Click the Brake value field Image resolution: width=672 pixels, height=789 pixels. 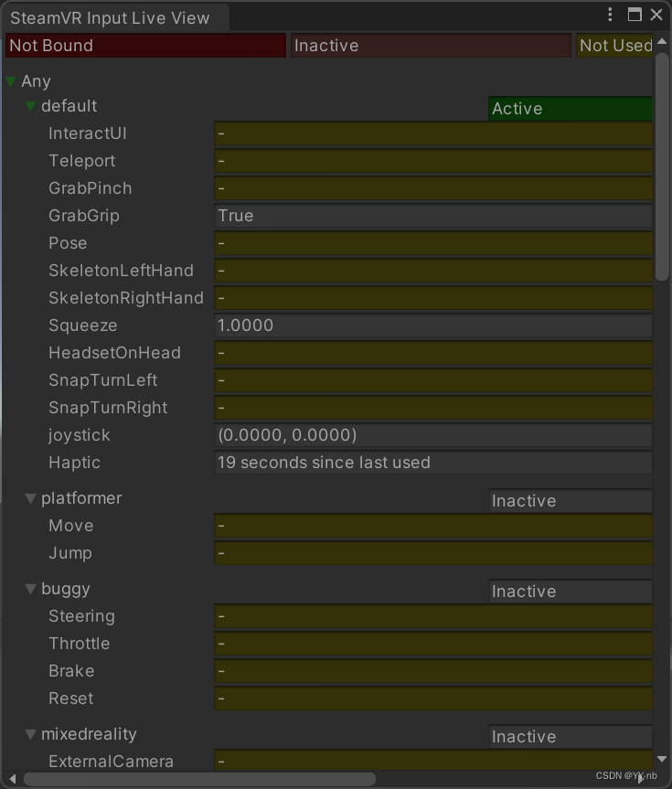pyautogui.click(x=432, y=671)
